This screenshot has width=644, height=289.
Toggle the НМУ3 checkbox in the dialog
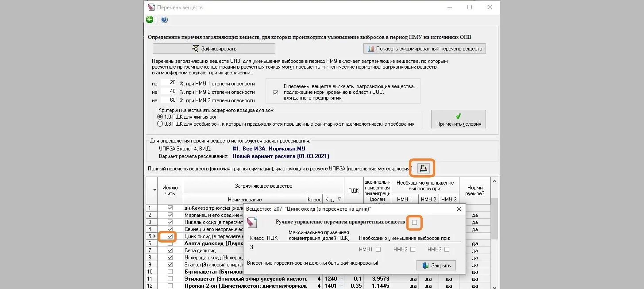coord(447,250)
